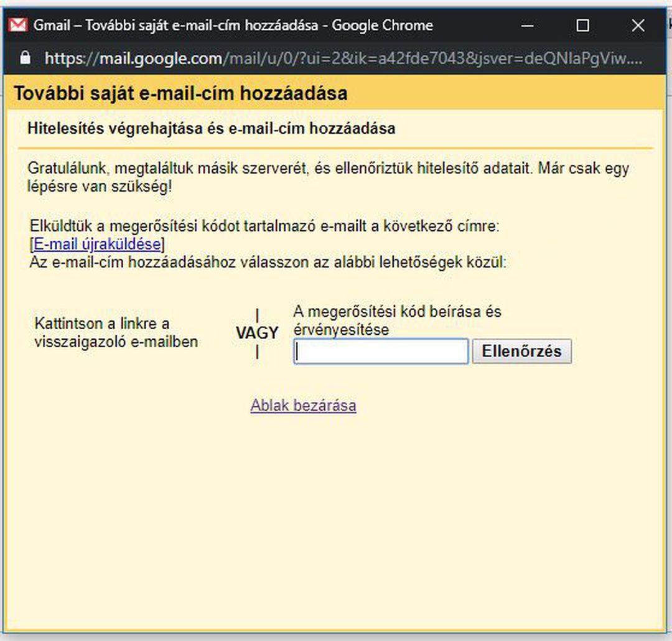Click the text 'Kattintson a linkre a visszaigazoló e-mailben'
This screenshot has width=672, height=641.
point(116,332)
